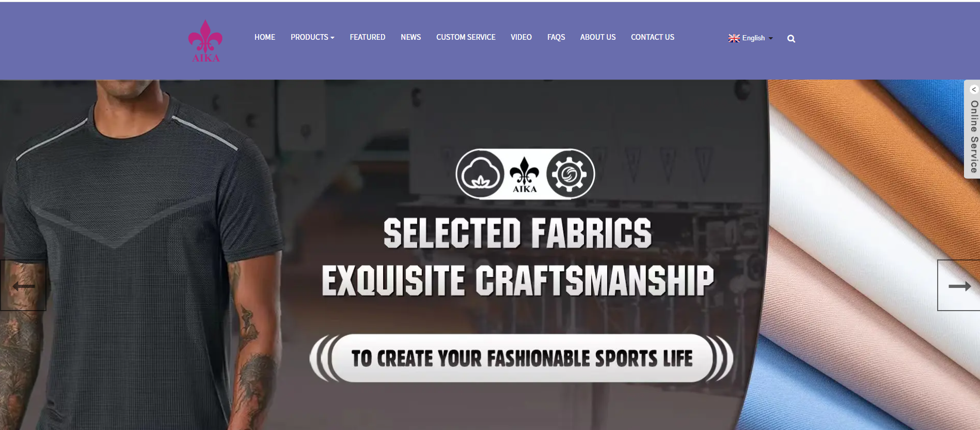Visit the FAQs page
Screen dimensions: 980x430
pyautogui.click(x=556, y=37)
